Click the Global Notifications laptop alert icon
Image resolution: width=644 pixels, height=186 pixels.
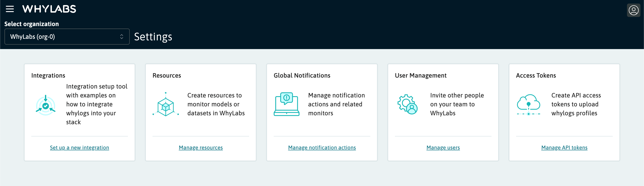point(286,104)
